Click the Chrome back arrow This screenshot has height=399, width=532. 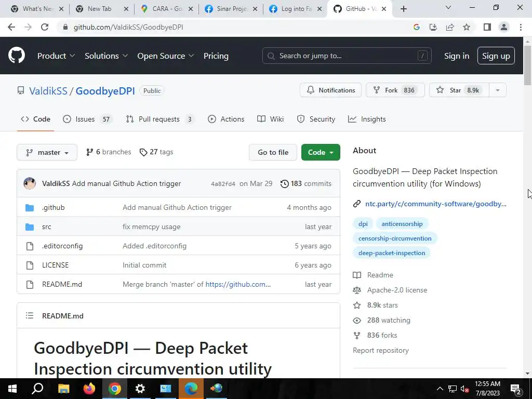pos(11,27)
